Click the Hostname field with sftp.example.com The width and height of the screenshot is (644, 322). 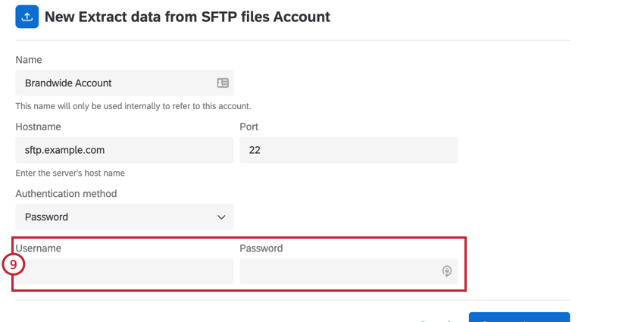[x=124, y=150]
